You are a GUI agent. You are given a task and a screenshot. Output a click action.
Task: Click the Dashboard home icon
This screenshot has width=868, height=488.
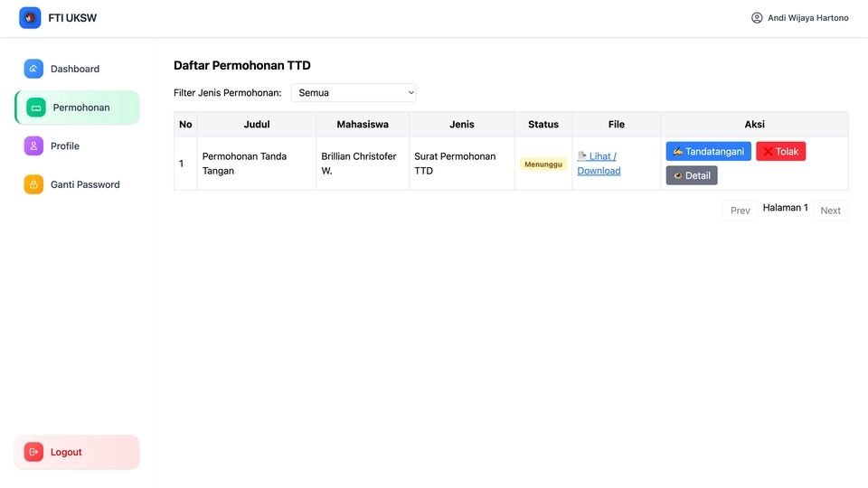33,69
